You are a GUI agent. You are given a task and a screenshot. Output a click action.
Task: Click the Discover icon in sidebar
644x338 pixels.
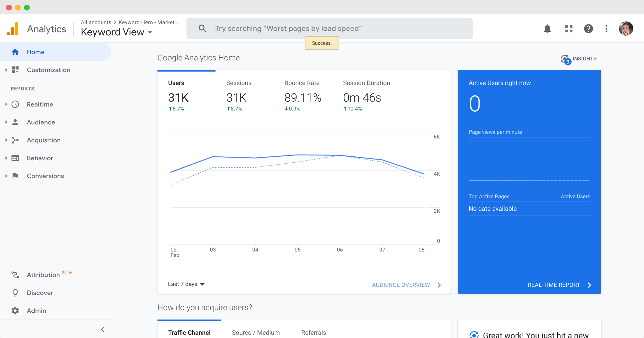coord(15,293)
